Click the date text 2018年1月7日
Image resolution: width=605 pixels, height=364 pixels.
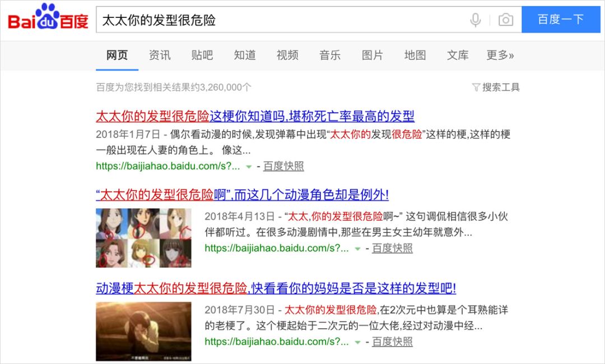tap(128, 134)
